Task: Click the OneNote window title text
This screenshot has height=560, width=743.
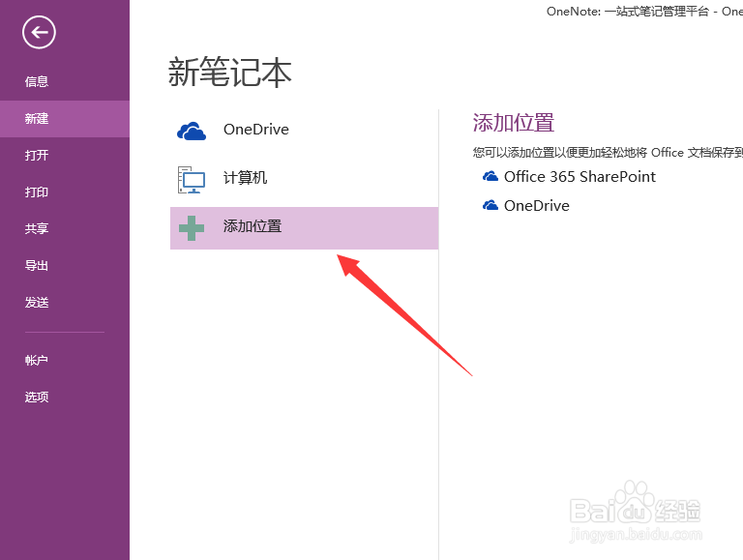Action: (x=644, y=12)
